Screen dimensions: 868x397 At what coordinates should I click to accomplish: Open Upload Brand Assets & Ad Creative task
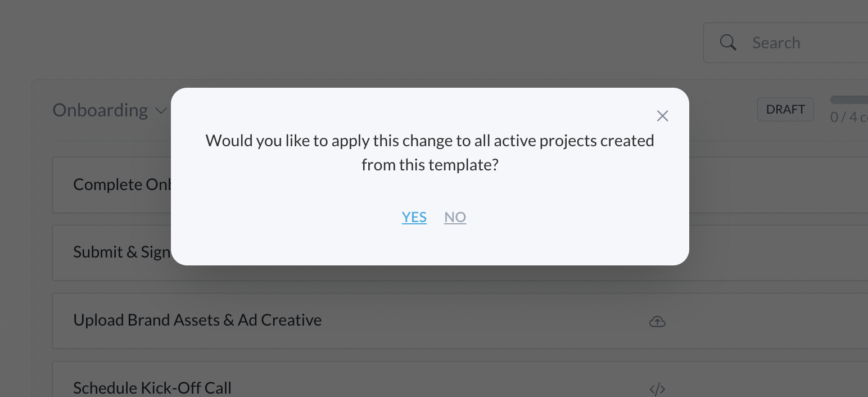point(197,320)
